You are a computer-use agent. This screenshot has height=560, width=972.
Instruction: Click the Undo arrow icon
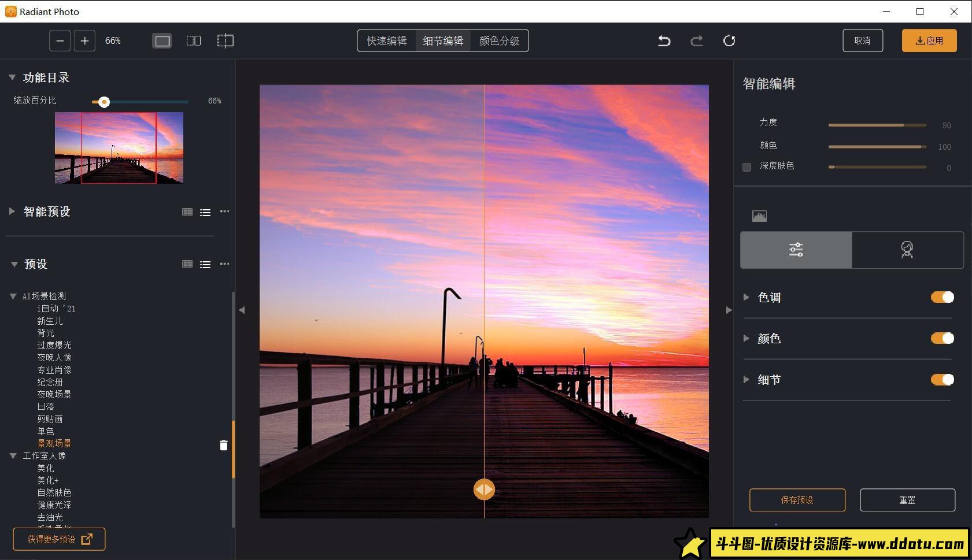point(664,40)
